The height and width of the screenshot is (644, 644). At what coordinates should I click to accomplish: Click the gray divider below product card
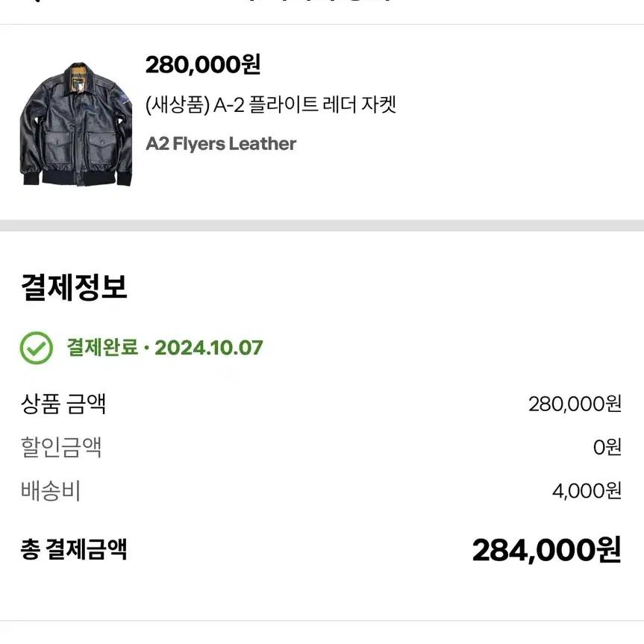(x=322, y=225)
